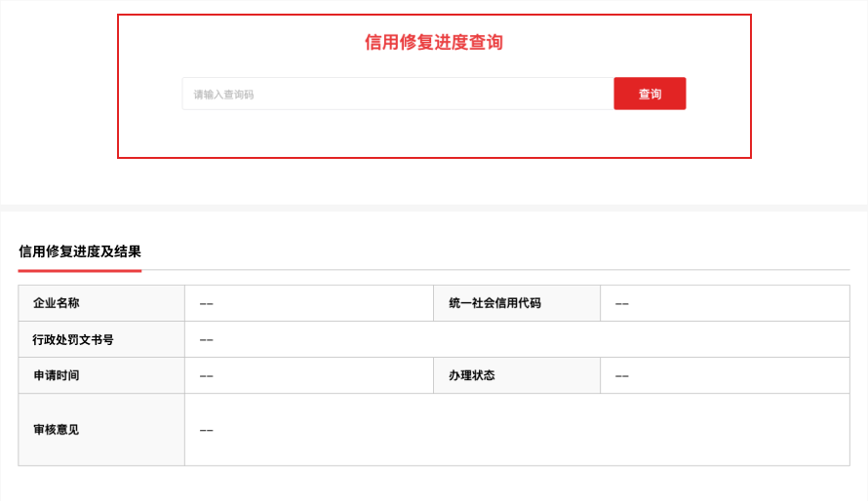
Task: Click the value cell beside 办理状态
Action: (x=726, y=375)
